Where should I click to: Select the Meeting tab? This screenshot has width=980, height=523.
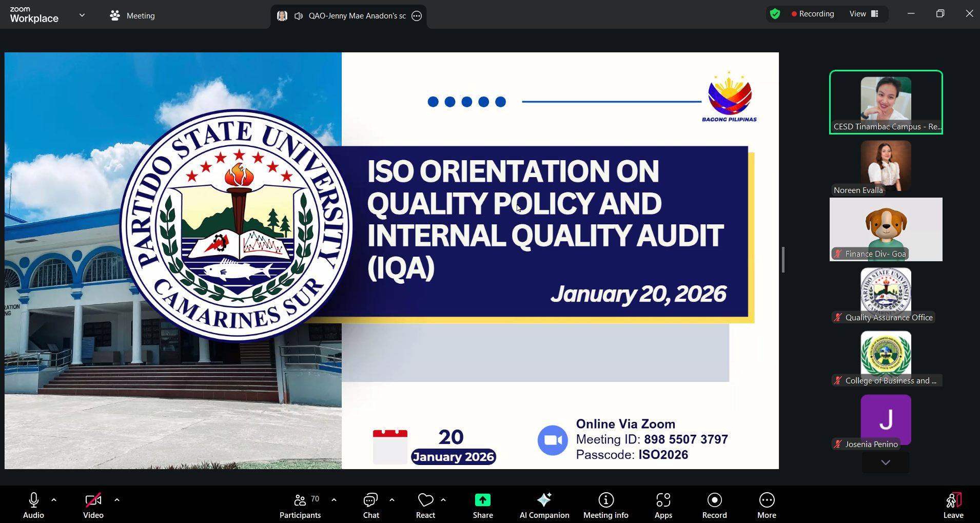point(132,15)
